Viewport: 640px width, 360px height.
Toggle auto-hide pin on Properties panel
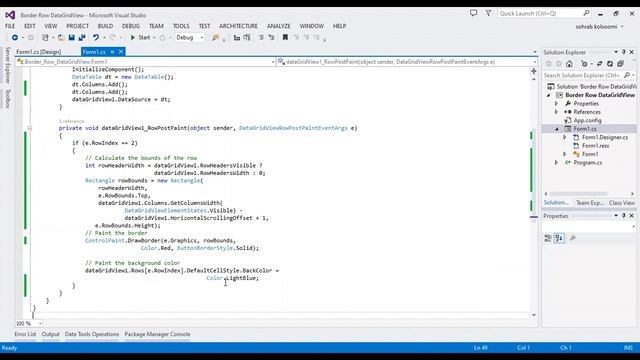[x=624, y=216]
